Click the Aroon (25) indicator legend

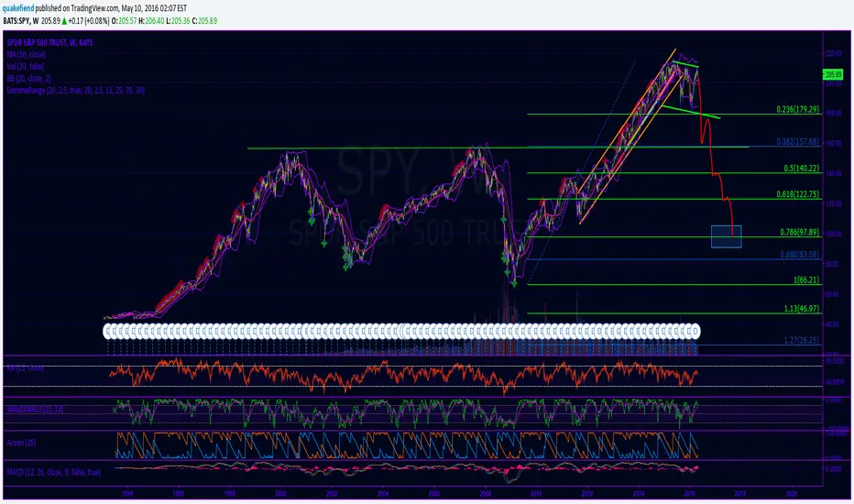pos(21,443)
